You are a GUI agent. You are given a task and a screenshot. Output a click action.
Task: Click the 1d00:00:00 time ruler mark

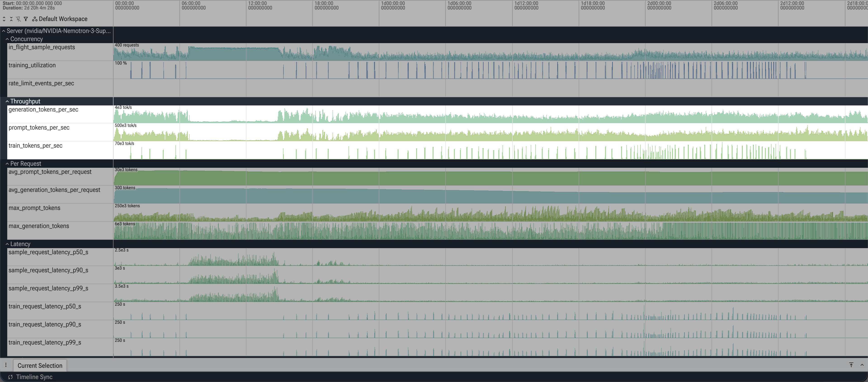tap(393, 5)
